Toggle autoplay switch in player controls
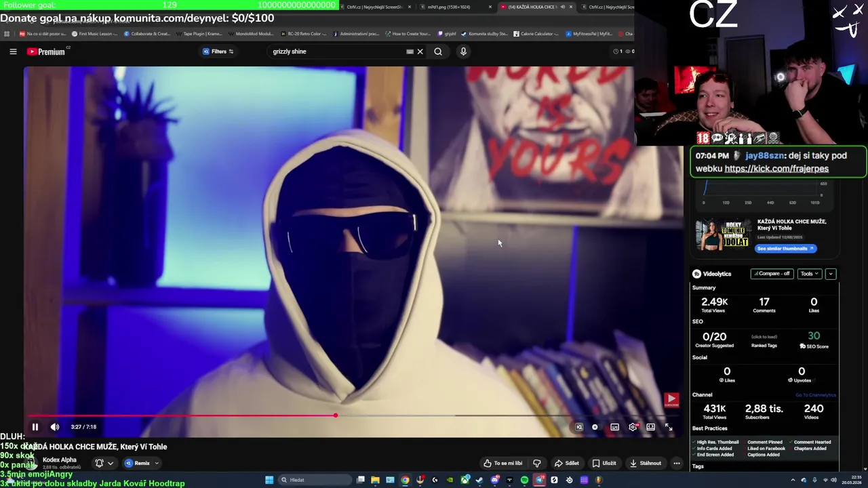 (595, 427)
